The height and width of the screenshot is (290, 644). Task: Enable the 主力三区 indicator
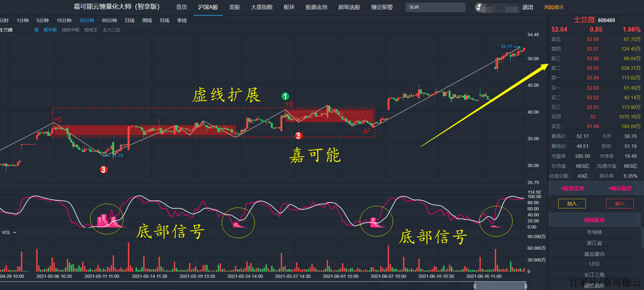[111, 30]
